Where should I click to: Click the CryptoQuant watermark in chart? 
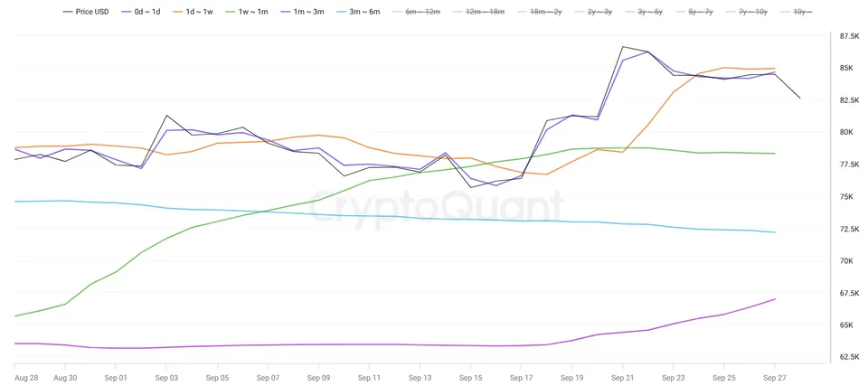[x=436, y=208]
